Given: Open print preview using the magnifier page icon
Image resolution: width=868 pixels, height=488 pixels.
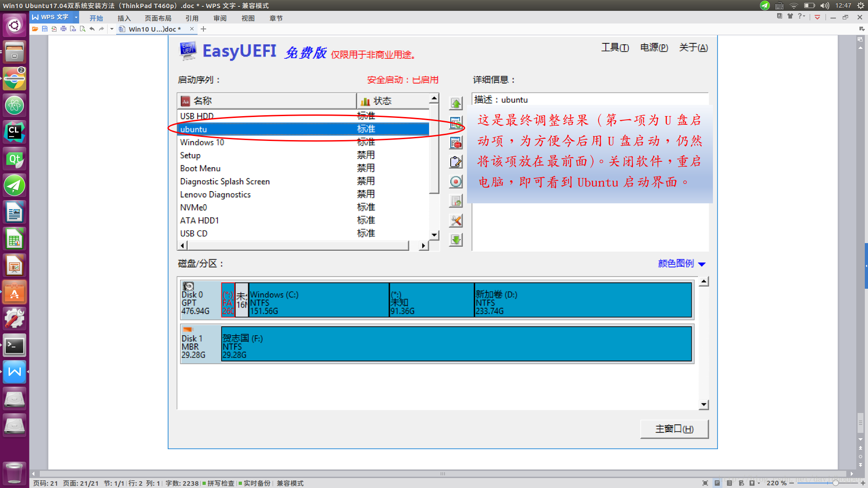Looking at the screenshot, I should pyautogui.click(x=82, y=29).
